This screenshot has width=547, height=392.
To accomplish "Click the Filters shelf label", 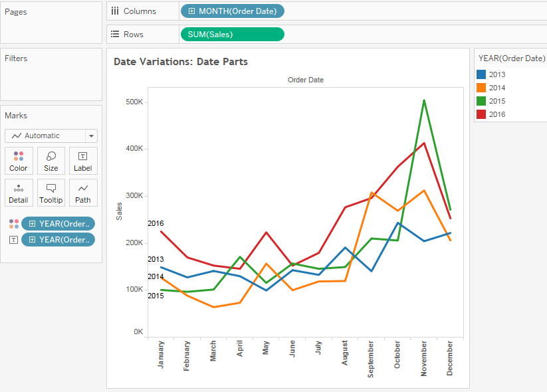I will click(x=16, y=58).
